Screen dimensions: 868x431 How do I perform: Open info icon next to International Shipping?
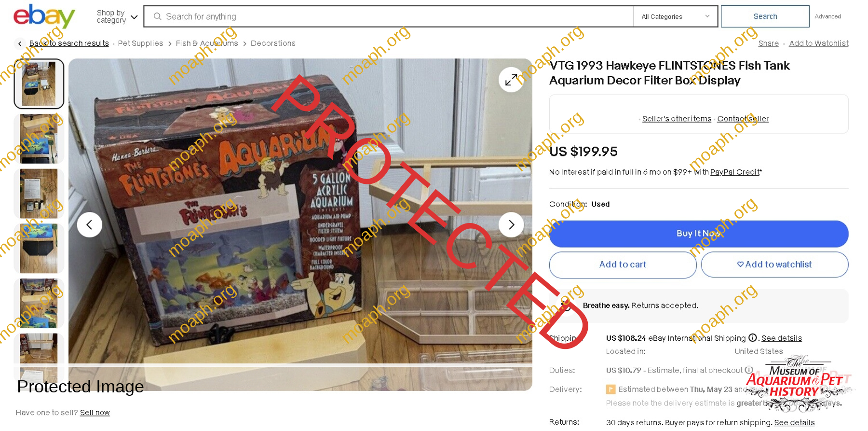point(752,338)
